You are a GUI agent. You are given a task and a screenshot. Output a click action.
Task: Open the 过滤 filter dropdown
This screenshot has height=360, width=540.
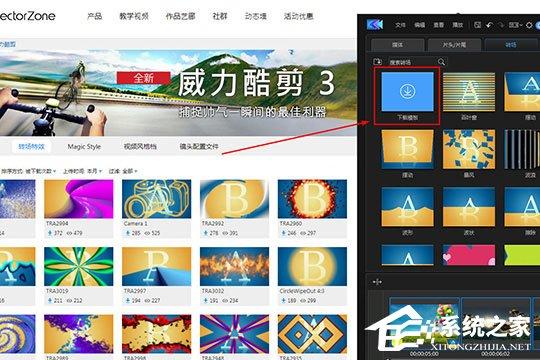coord(123,171)
